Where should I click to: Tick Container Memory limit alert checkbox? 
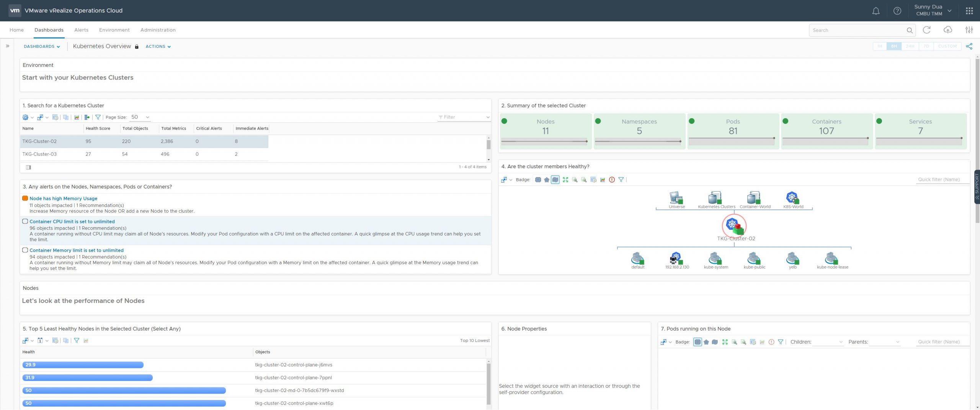[x=25, y=250]
